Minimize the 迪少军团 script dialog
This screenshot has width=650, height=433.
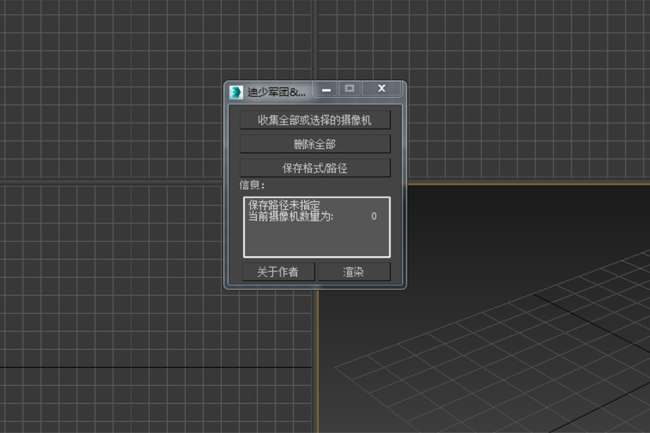[x=326, y=90]
